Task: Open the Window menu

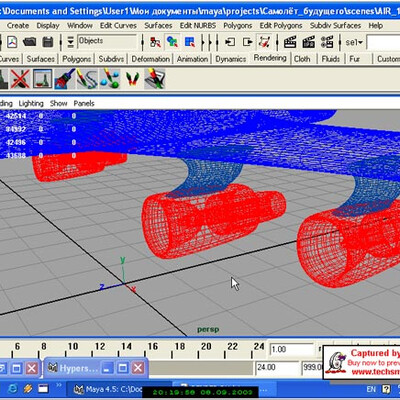Action: click(x=80, y=26)
